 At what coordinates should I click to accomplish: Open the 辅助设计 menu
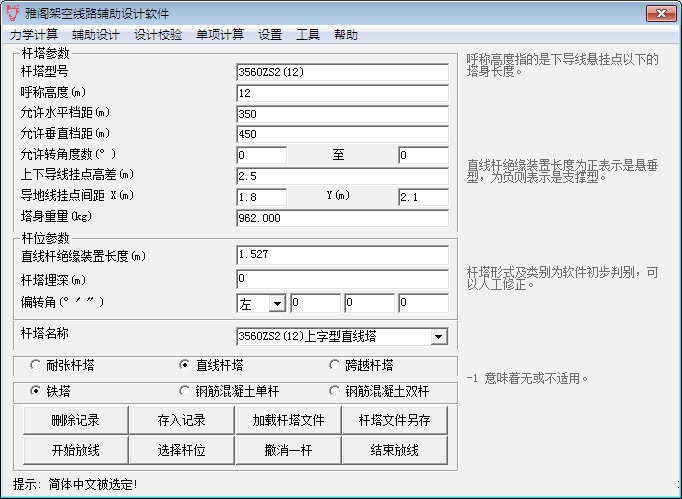point(96,34)
